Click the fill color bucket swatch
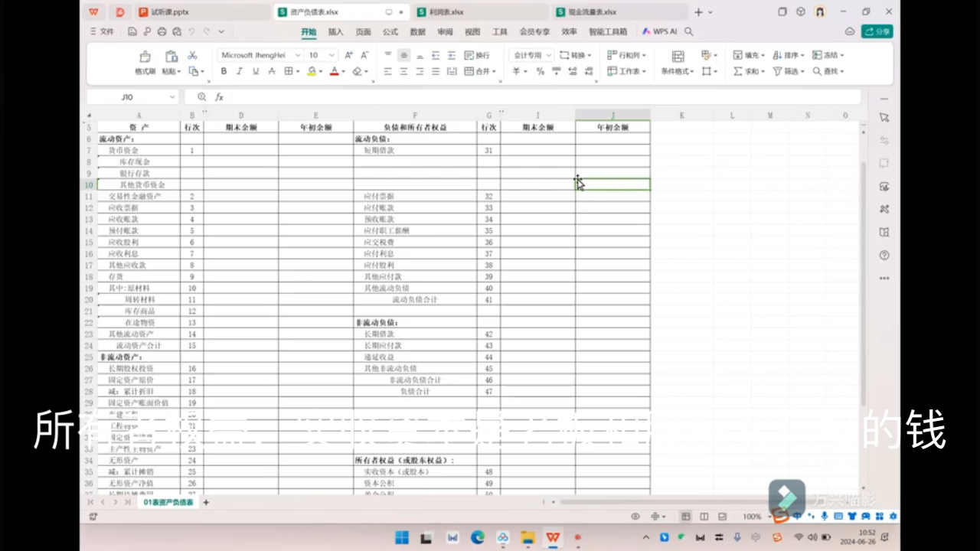The image size is (980, 551). (x=311, y=71)
